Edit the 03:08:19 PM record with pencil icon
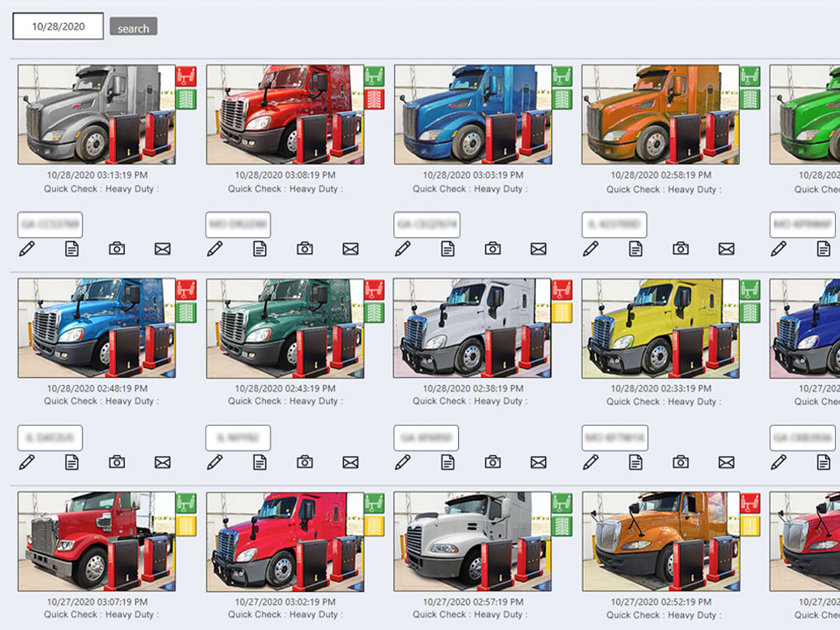Viewport: 840px width, 630px height. tap(215, 249)
